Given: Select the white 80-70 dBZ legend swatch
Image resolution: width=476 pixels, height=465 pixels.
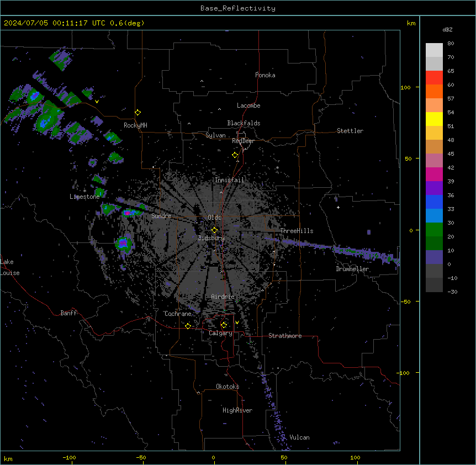Looking at the screenshot, I should 434,50.
